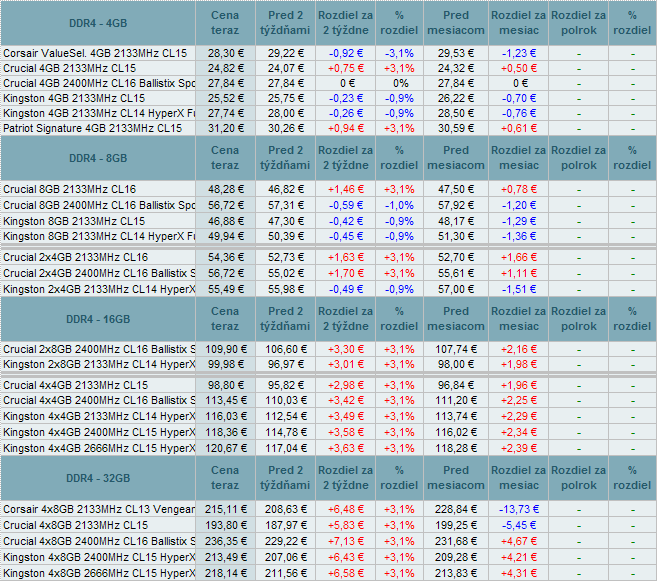Select Crucial 4x4GB 2133MHz CL15 product name
Image resolution: width=657 pixels, height=581 pixels.
click(75, 385)
